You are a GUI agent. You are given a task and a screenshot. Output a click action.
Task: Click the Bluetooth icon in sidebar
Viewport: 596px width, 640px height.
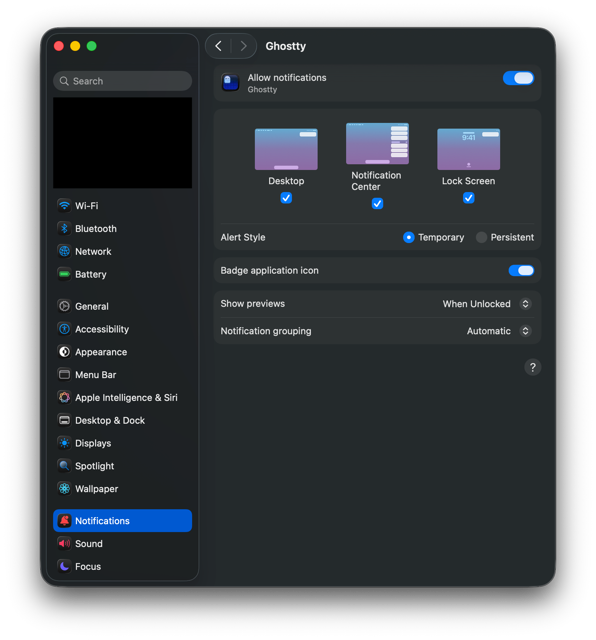64,228
